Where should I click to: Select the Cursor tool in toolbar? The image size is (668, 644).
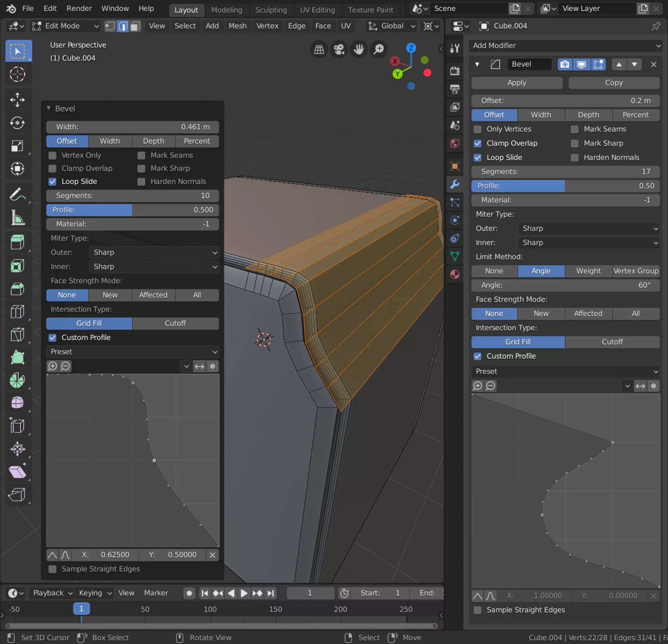(17, 74)
